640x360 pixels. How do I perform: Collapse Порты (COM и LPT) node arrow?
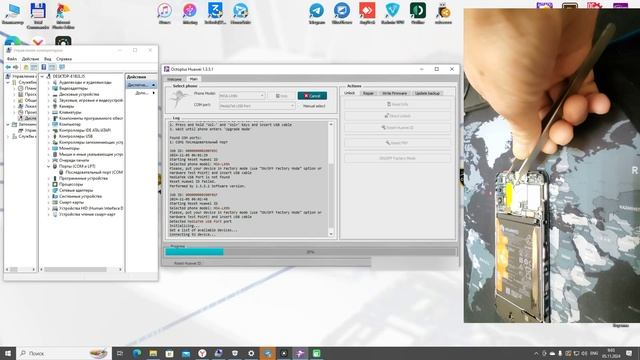coord(49,166)
